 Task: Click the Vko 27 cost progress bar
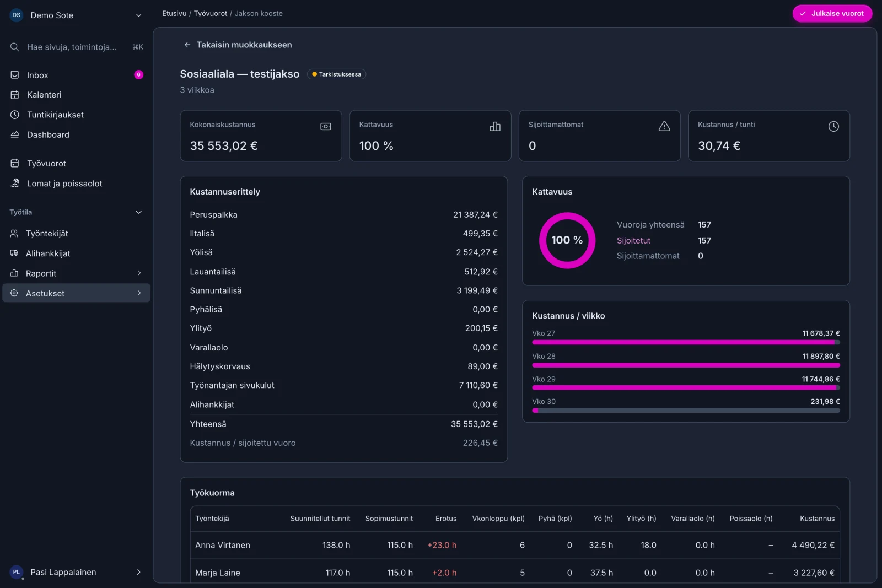(x=686, y=342)
